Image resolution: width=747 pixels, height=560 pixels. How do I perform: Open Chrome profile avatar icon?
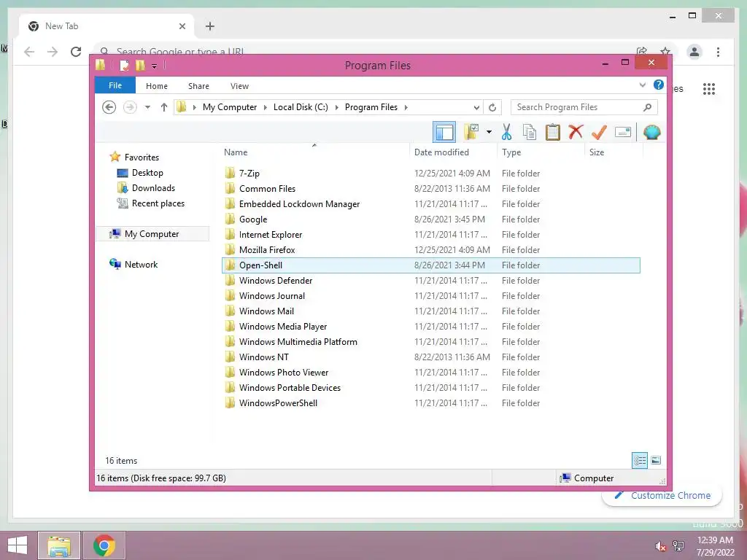tap(694, 52)
